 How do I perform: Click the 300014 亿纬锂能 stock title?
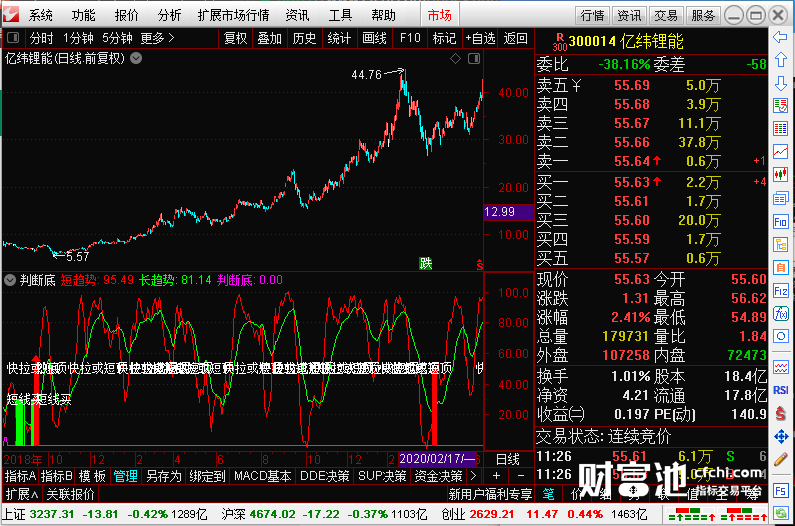pyautogui.click(x=626, y=41)
